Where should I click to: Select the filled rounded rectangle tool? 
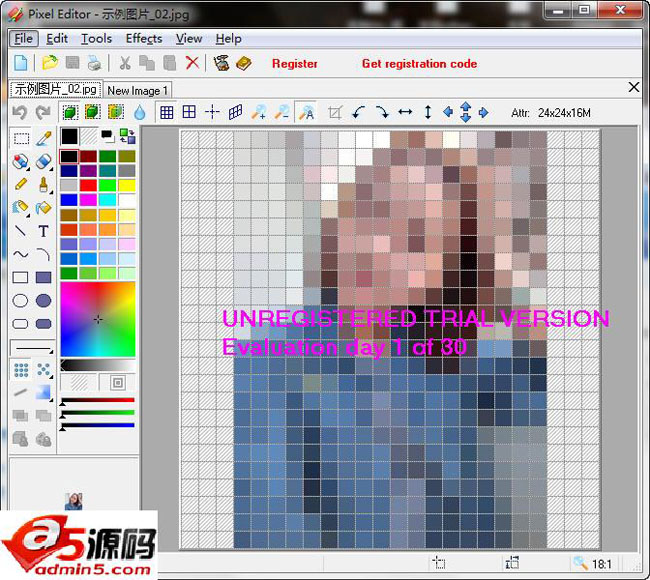(44, 324)
